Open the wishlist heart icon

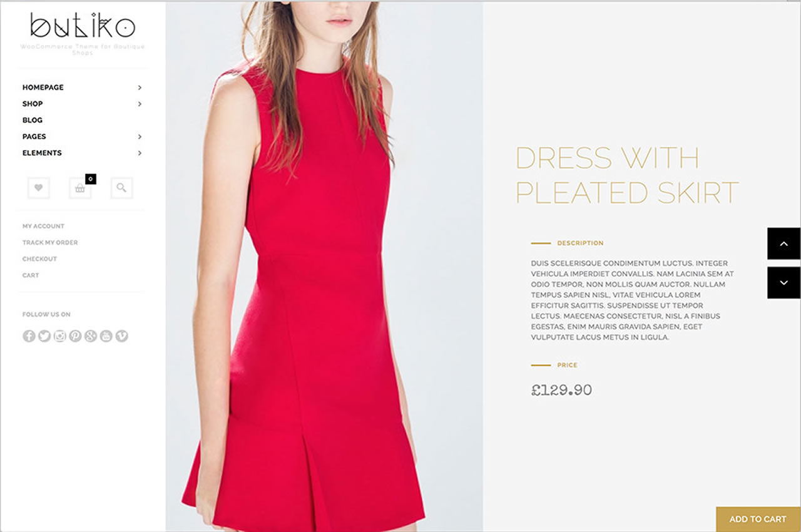[39, 188]
